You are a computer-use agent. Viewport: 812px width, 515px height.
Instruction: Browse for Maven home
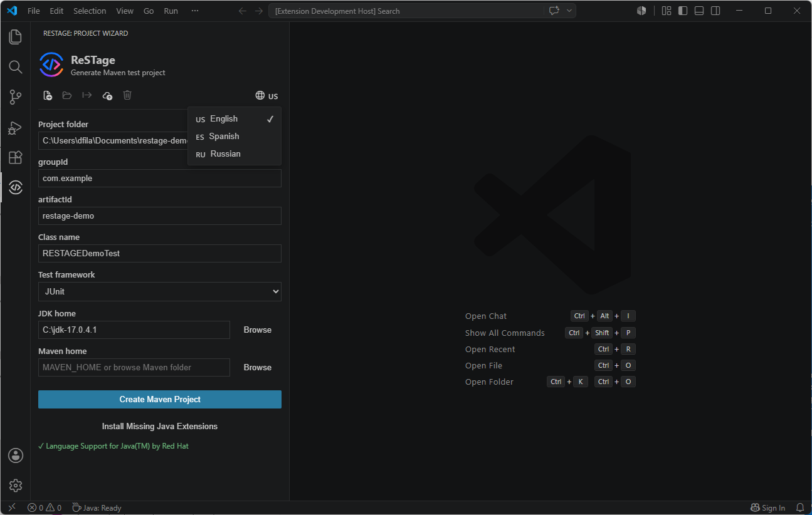[258, 367]
